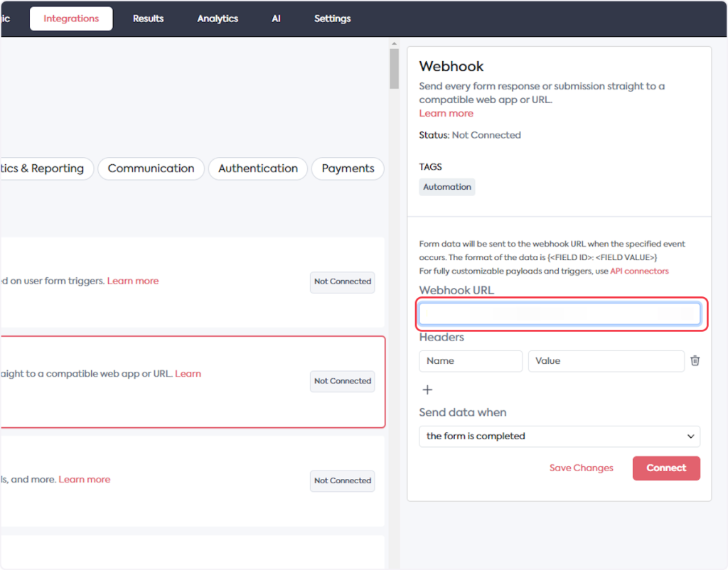This screenshot has width=728, height=570.
Task: Open the Analytics tab
Action: tap(218, 18)
